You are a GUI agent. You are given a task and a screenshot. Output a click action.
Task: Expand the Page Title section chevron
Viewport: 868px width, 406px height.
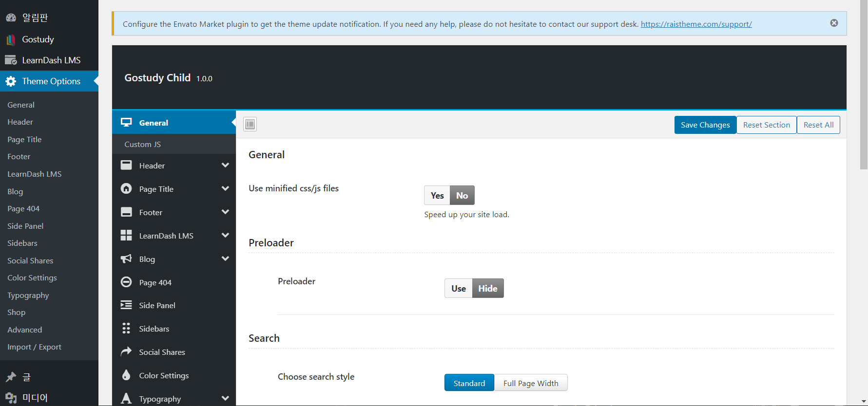point(225,188)
